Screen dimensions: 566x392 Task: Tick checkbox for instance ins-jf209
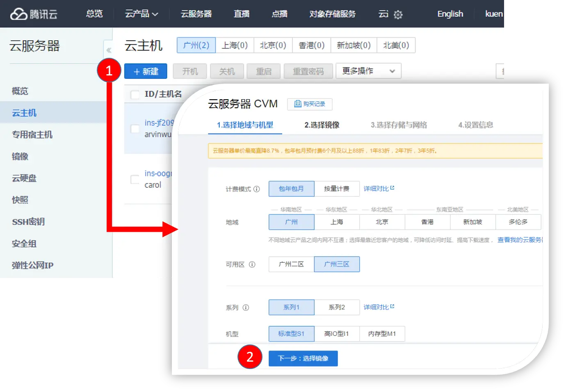(x=135, y=128)
